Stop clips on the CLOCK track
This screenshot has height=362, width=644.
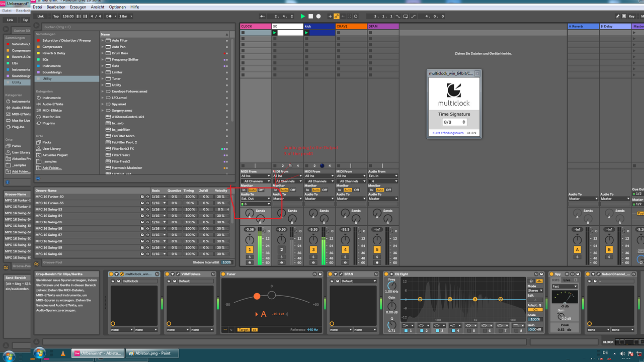(x=243, y=165)
